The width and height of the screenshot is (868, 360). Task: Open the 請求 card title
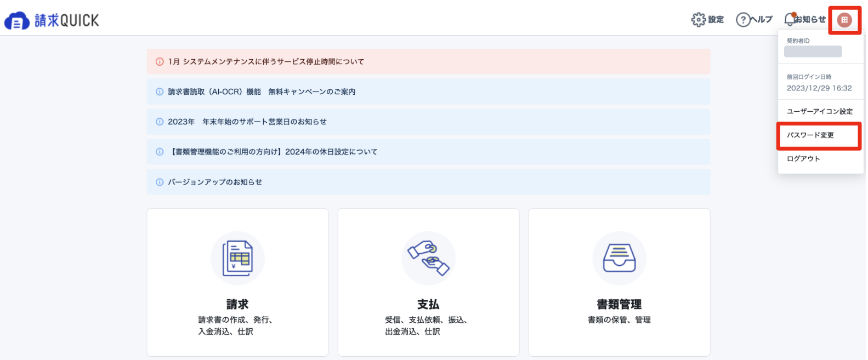(x=237, y=304)
